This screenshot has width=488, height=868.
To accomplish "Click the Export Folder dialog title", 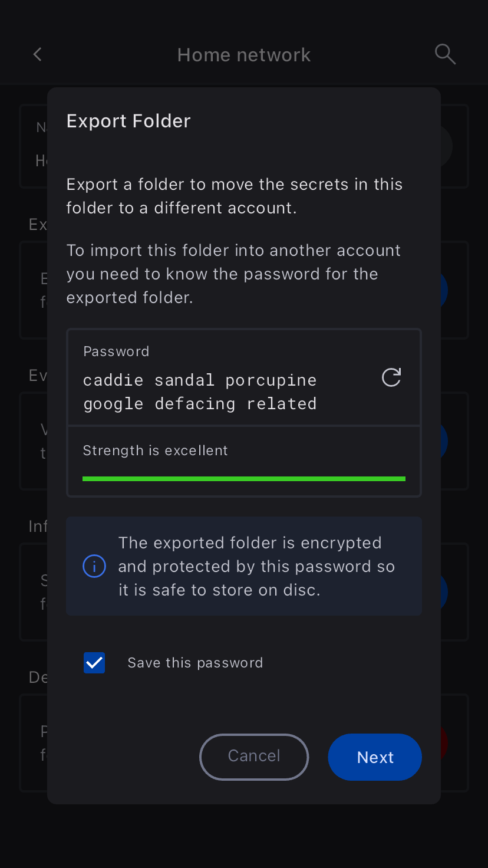I will pyautogui.click(x=128, y=121).
